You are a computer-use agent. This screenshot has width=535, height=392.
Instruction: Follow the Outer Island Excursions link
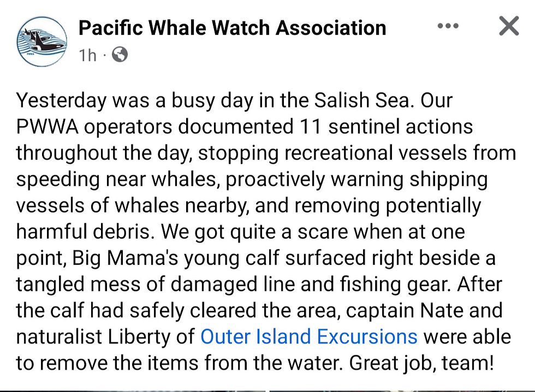[309, 336]
